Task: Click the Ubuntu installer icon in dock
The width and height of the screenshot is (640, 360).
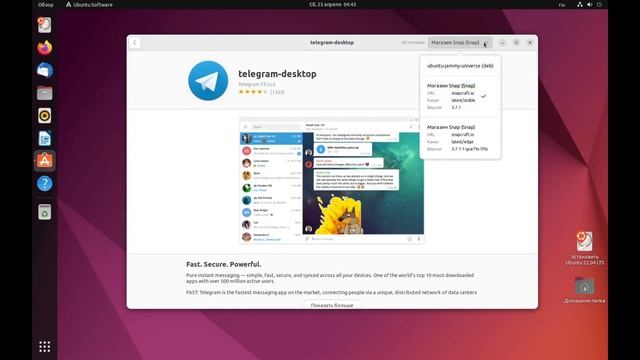Action: coord(44,25)
